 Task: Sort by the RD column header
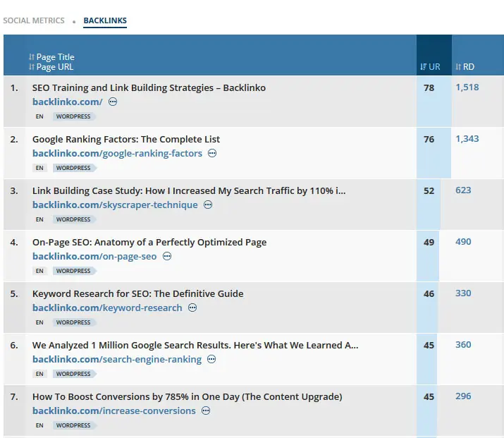[x=465, y=67]
